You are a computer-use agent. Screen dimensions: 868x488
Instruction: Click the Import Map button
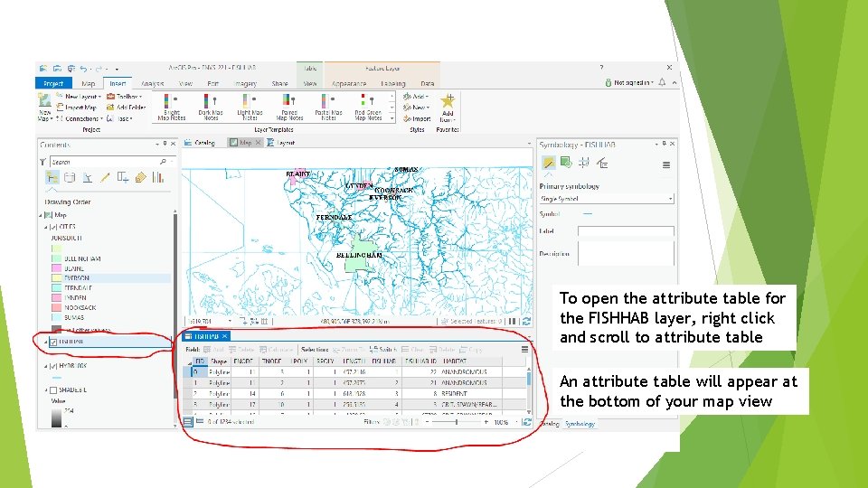[76, 108]
